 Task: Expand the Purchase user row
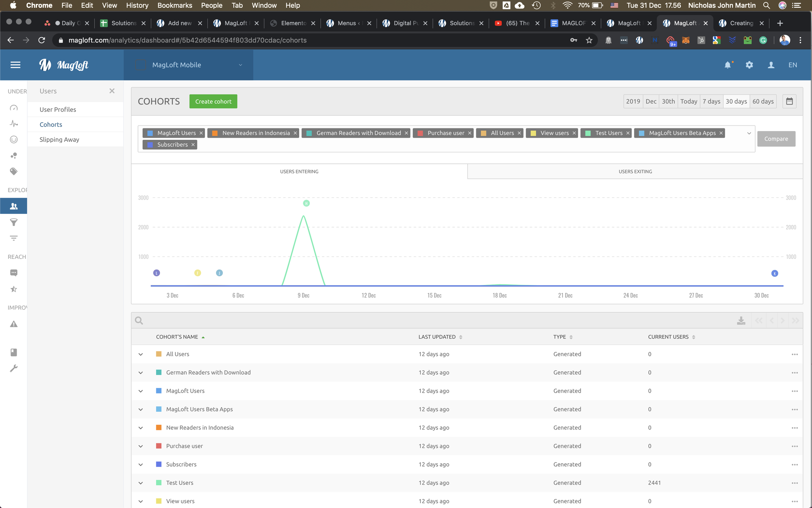tap(140, 446)
